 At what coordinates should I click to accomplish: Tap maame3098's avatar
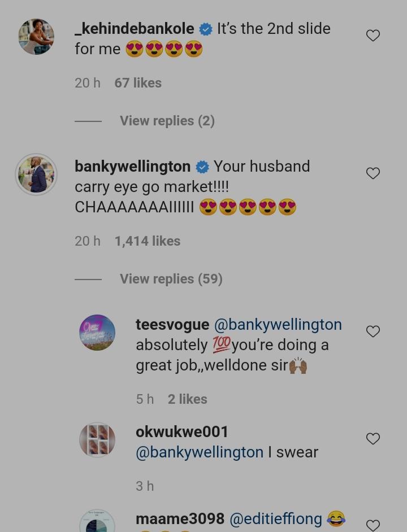point(97,522)
